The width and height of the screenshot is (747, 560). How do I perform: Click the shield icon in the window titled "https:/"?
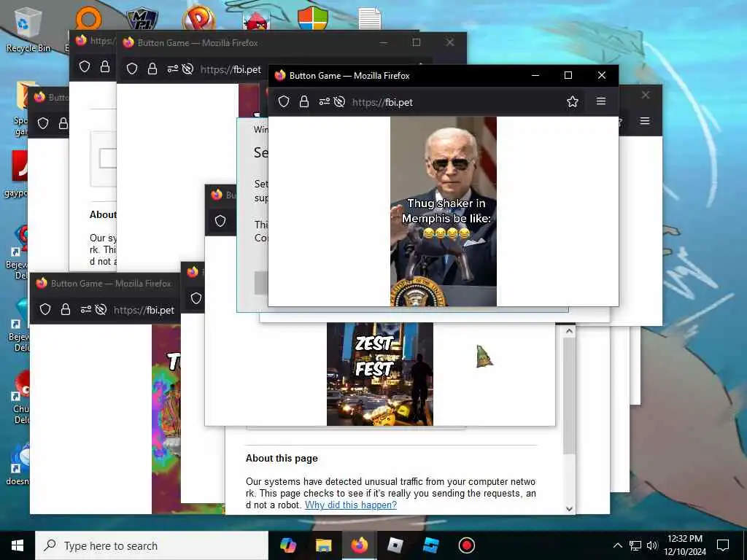[x=85, y=66]
